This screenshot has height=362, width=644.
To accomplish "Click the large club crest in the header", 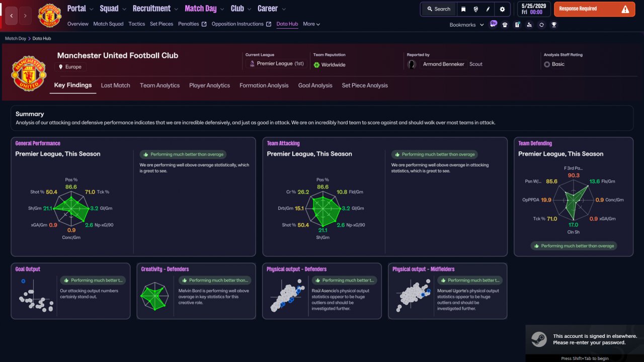I will [x=29, y=73].
